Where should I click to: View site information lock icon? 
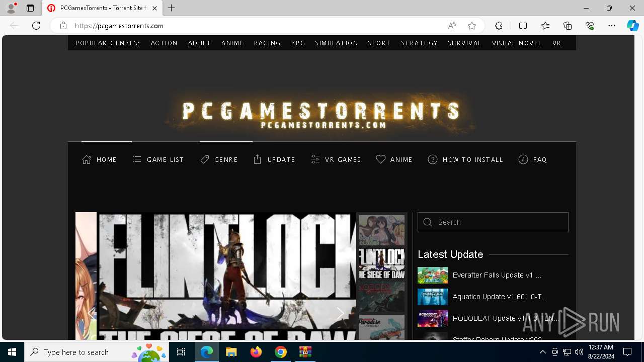[63, 26]
